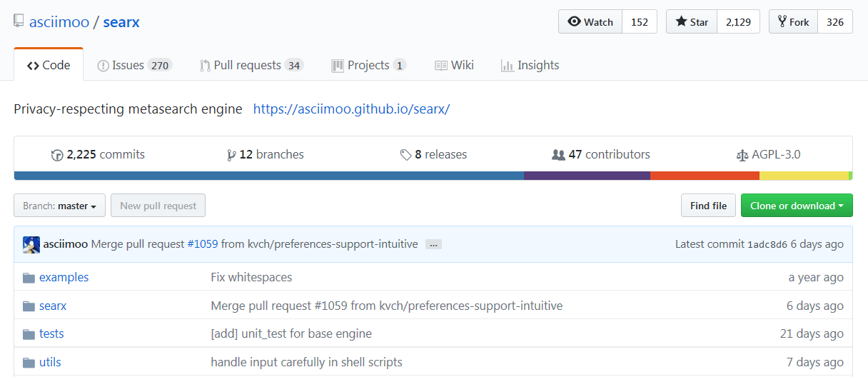Open the tests folder
The width and height of the screenshot is (868, 377).
51,333
